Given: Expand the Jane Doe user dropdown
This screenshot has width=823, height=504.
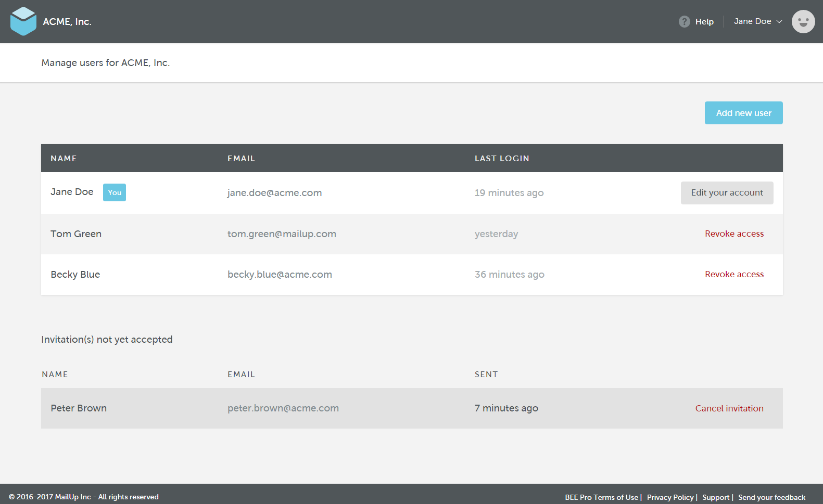Looking at the screenshot, I should click(x=758, y=21).
